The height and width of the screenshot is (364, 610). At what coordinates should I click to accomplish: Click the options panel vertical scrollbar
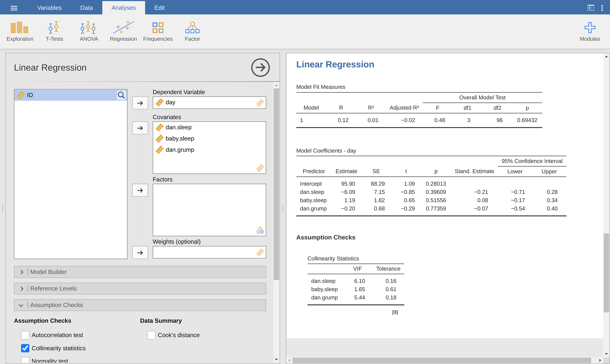click(x=276, y=184)
